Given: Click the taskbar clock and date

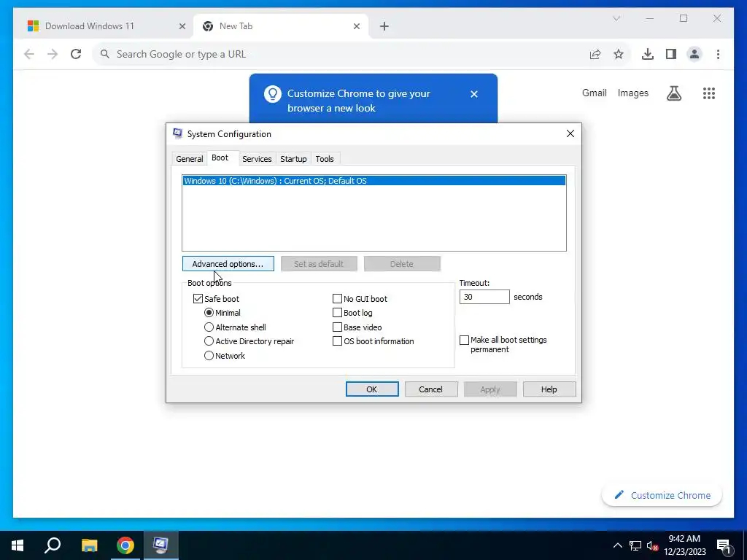Looking at the screenshot, I should click(684, 545).
